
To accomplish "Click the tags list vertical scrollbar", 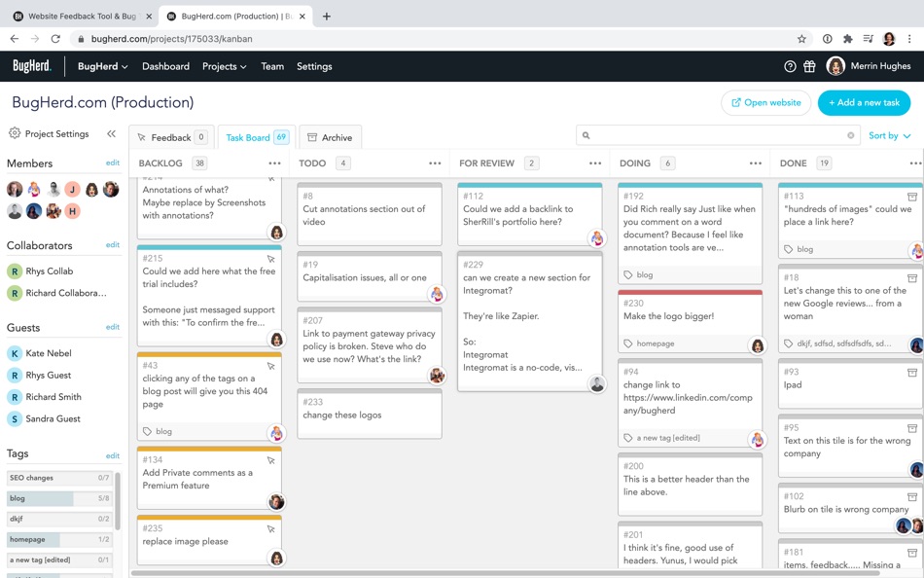I will coord(118,501).
